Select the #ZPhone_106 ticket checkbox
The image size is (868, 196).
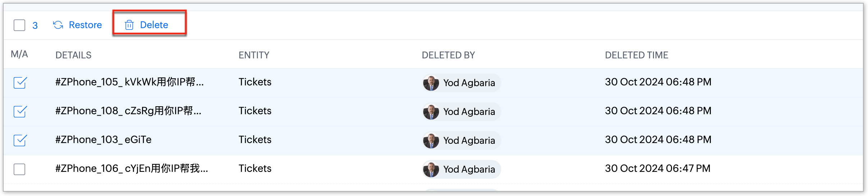[19, 169]
